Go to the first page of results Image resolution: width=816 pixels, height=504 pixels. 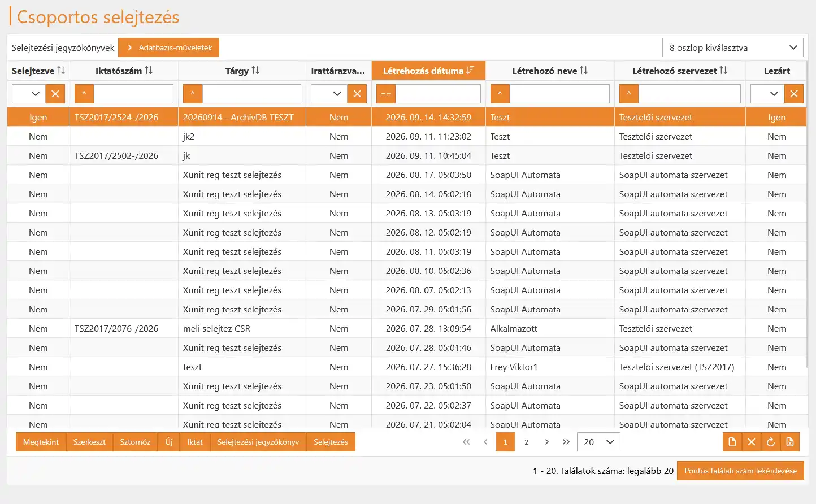coord(466,442)
